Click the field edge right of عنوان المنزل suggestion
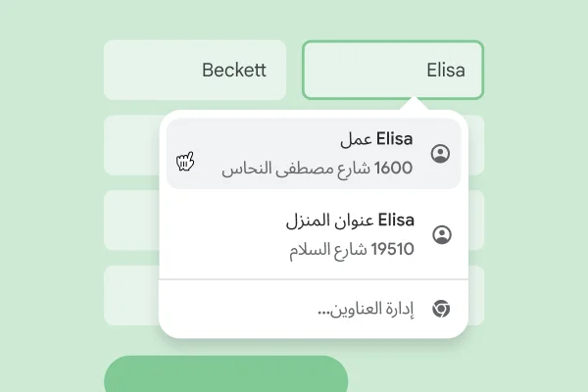 (477, 220)
